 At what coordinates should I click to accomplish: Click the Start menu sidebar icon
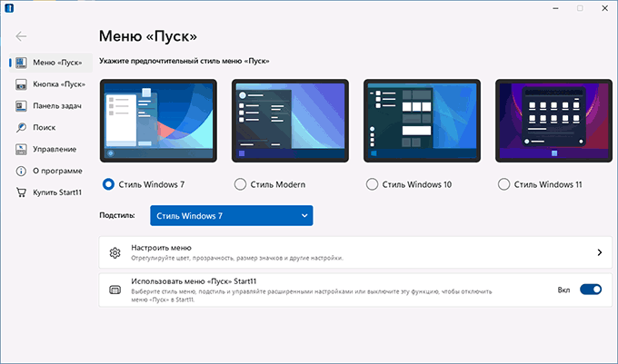coord(21,63)
